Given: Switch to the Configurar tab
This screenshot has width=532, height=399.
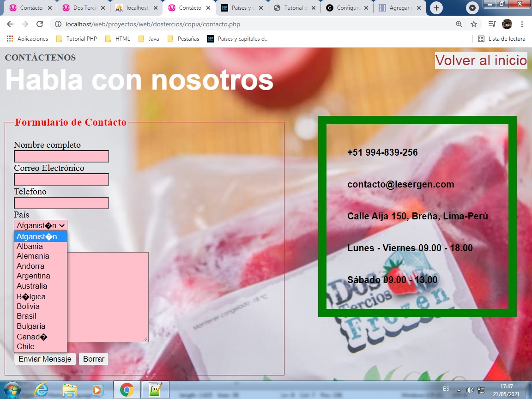Looking at the screenshot, I should 347,8.
